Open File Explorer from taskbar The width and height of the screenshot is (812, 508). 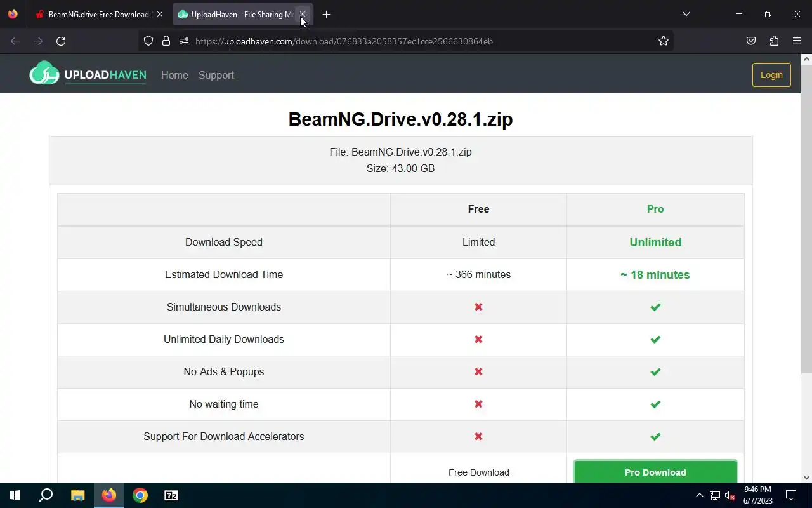(x=77, y=495)
